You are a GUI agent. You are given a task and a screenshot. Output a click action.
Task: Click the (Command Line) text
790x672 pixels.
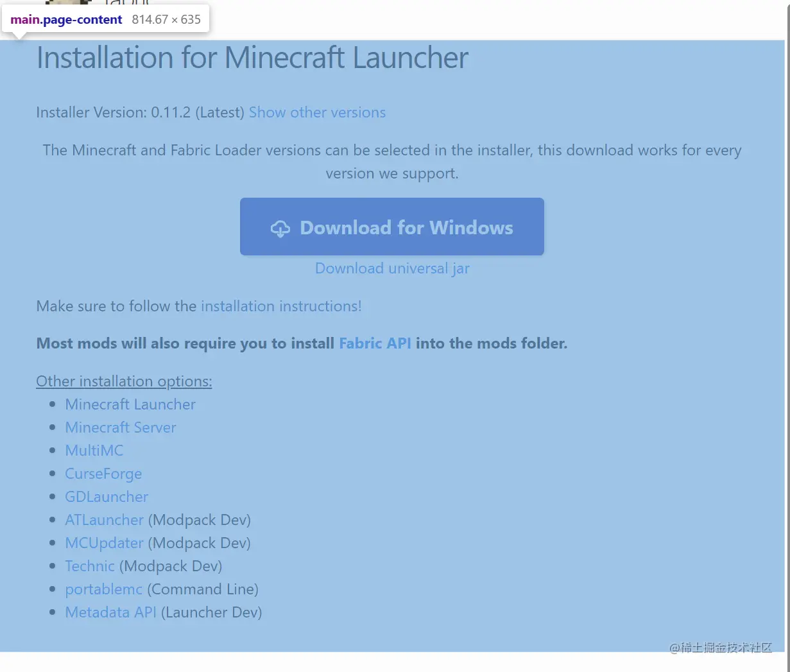(x=203, y=589)
